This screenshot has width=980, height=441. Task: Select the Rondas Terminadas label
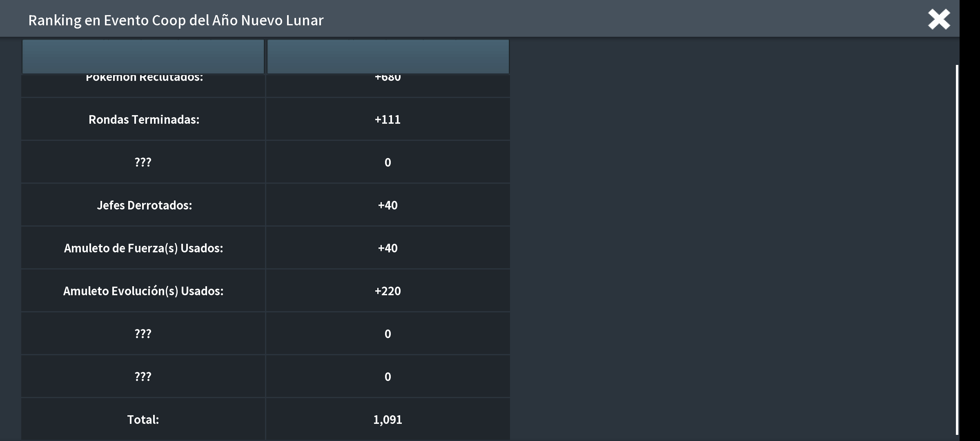(144, 119)
